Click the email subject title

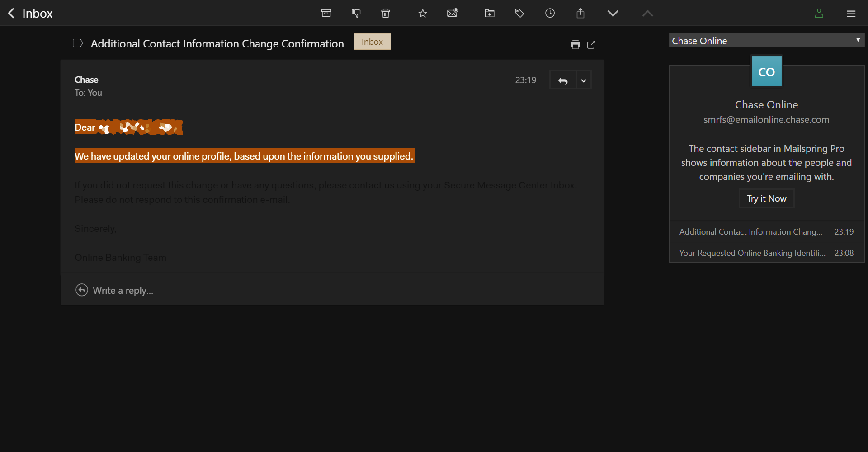point(217,43)
